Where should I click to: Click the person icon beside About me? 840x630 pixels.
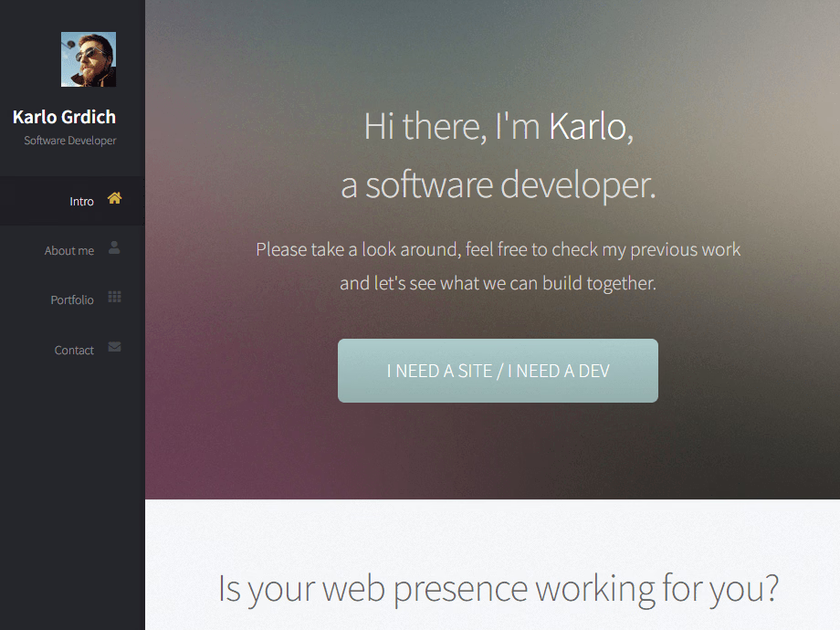pyautogui.click(x=114, y=247)
